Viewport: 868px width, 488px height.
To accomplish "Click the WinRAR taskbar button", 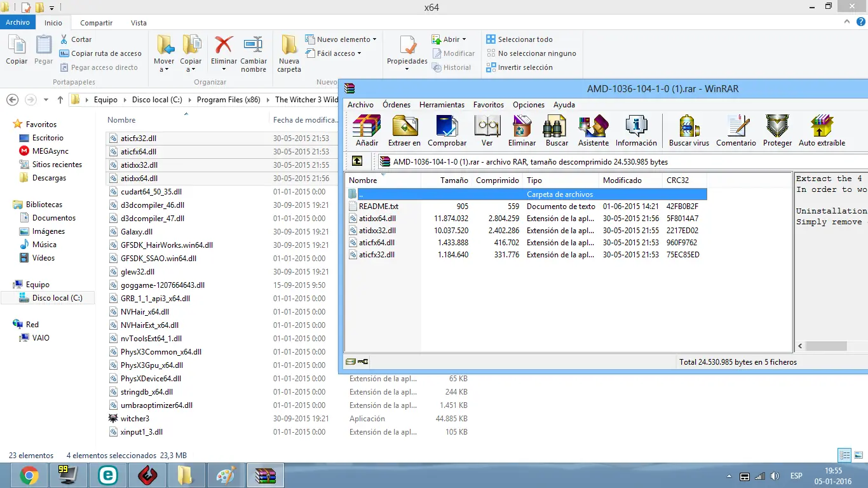I will point(265,475).
